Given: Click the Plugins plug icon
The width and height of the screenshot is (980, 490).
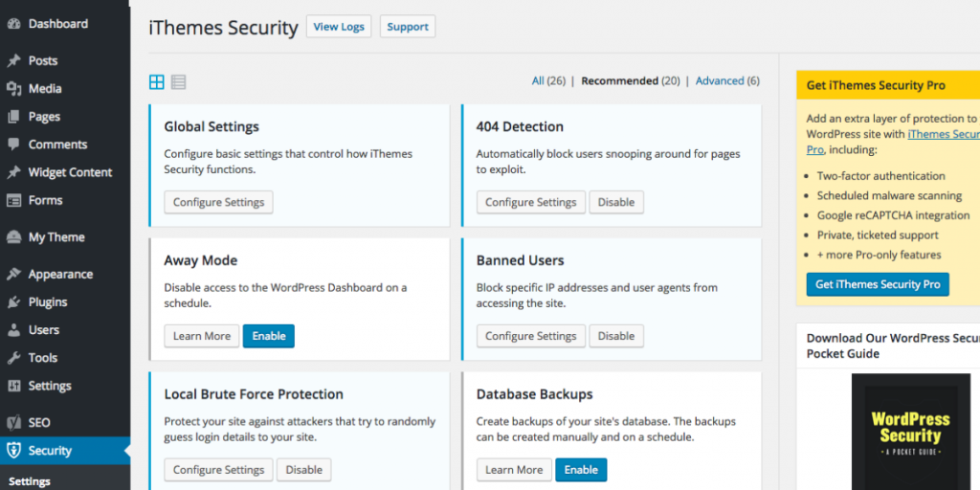Looking at the screenshot, I should pos(13,301).
